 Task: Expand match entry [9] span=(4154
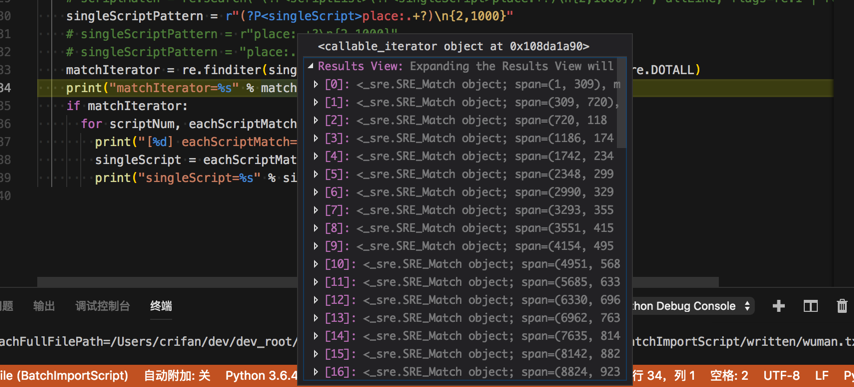coord(316,246)
